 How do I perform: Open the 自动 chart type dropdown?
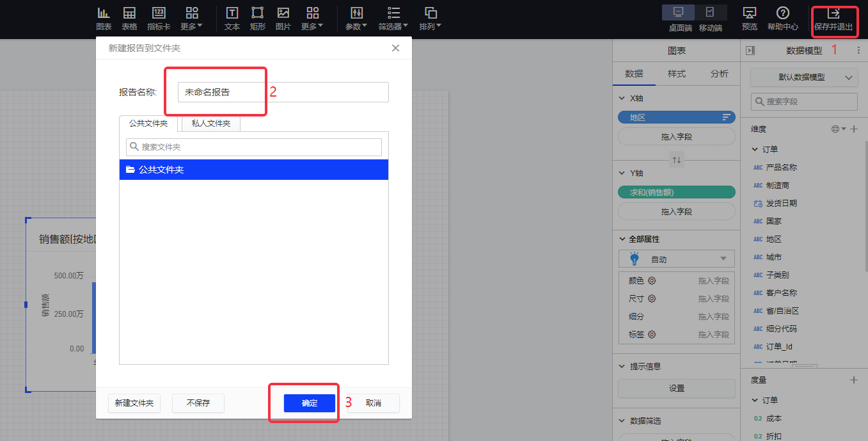point(676,259)
